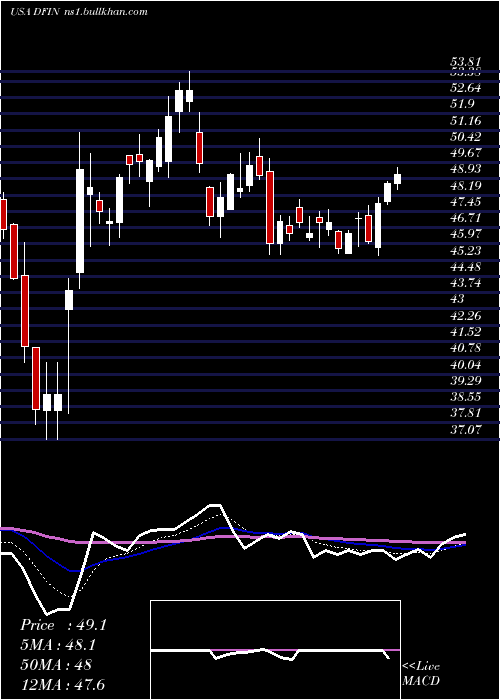The width and height of the screenshot is (500, 700).
Task: Click the 43.74 price label
Action: pyautogui.click(x=465, y=283)
